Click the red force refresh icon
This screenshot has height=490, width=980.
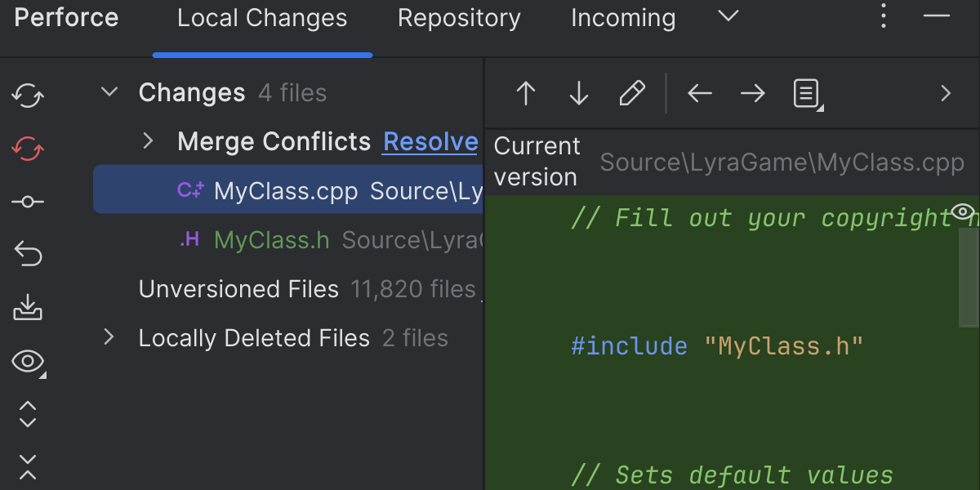tap(28, 149)
